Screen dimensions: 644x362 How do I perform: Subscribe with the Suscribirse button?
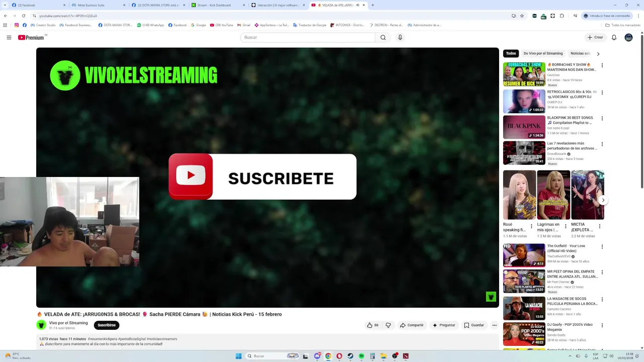point(107,325)
